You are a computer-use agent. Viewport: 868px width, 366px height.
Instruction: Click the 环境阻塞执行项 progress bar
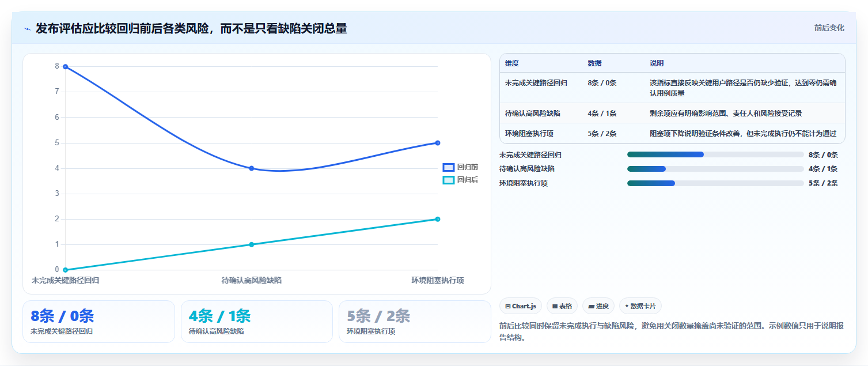(x=715, y=183)
